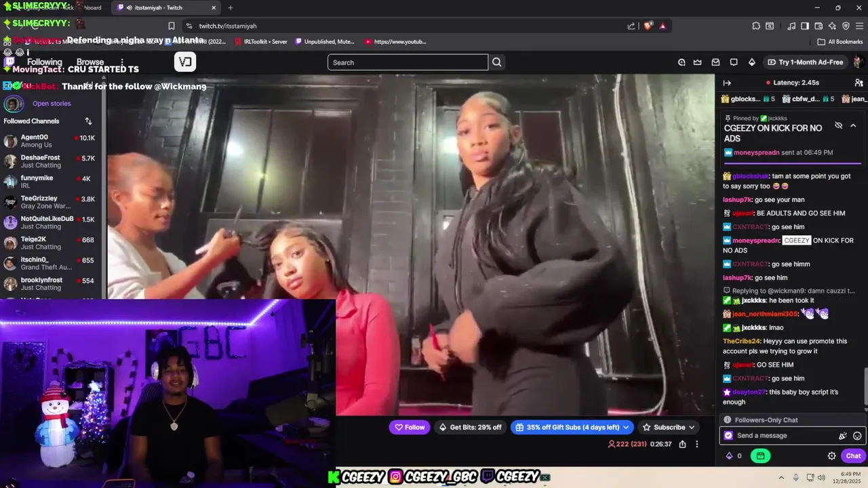Viewport: 868px width, 488px height.
Task: Click the Brave Shields lion icon
Action: click(x=648, y=26)
